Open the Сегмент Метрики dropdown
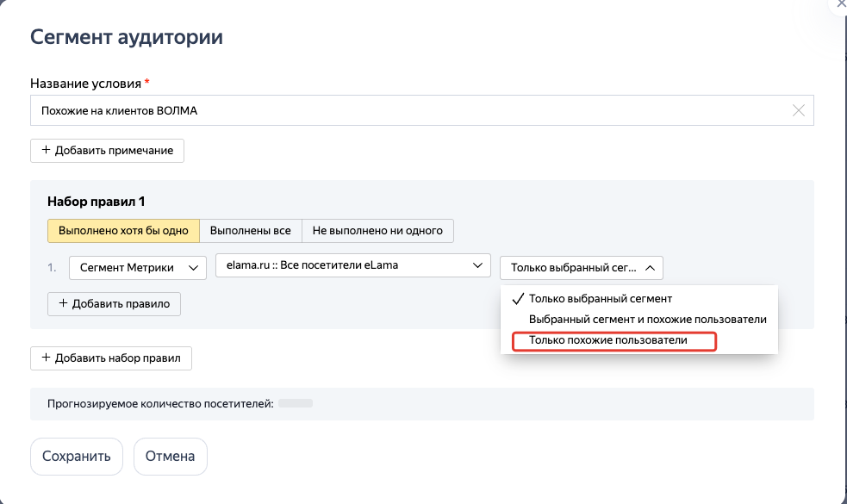Viewport: 847px width, 504px height. pos(137,267)
